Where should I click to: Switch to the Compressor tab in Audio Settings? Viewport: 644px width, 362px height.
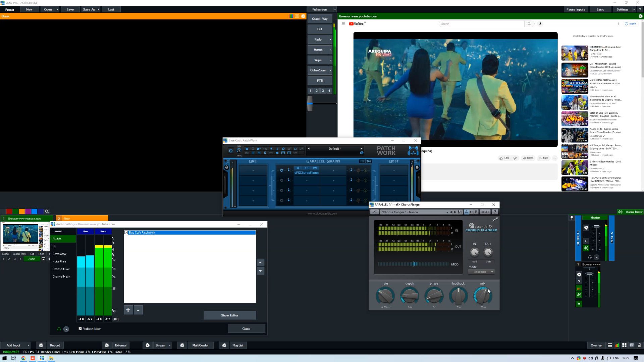60,254
